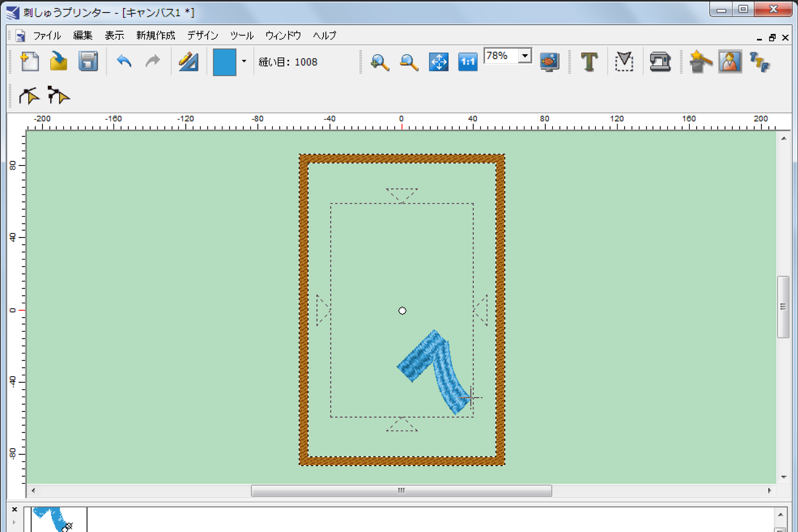The height and width of the screenshot is (532, 798).
Task: Toggle the portrait photo icon button
Action: pos(730,62)
